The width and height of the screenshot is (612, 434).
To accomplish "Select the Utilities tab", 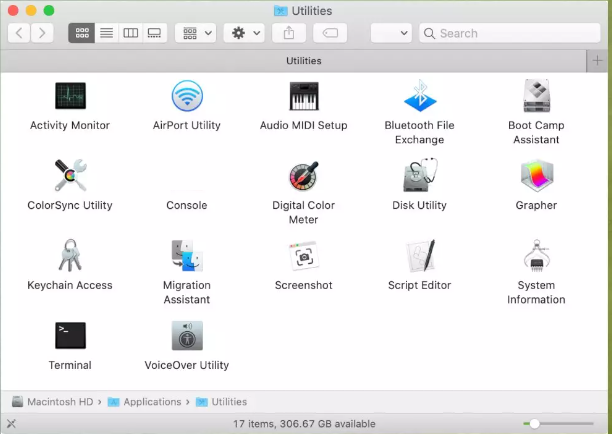I will (293, 61).
